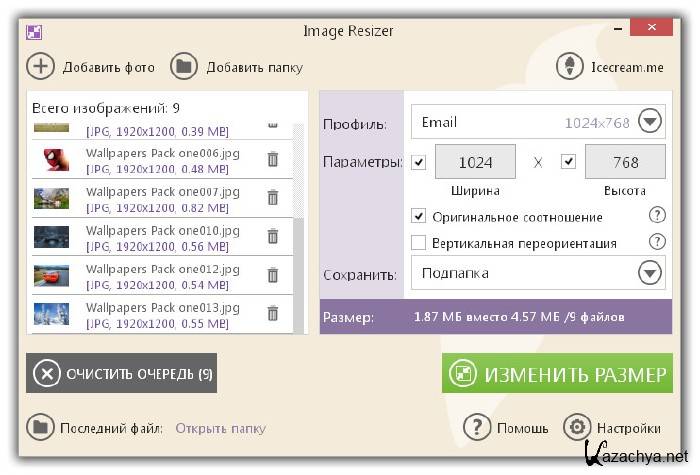Follow the Открыть папку link
Image resolution: width=700 pixels, height=475 pixels.
(x=220, y=428)
